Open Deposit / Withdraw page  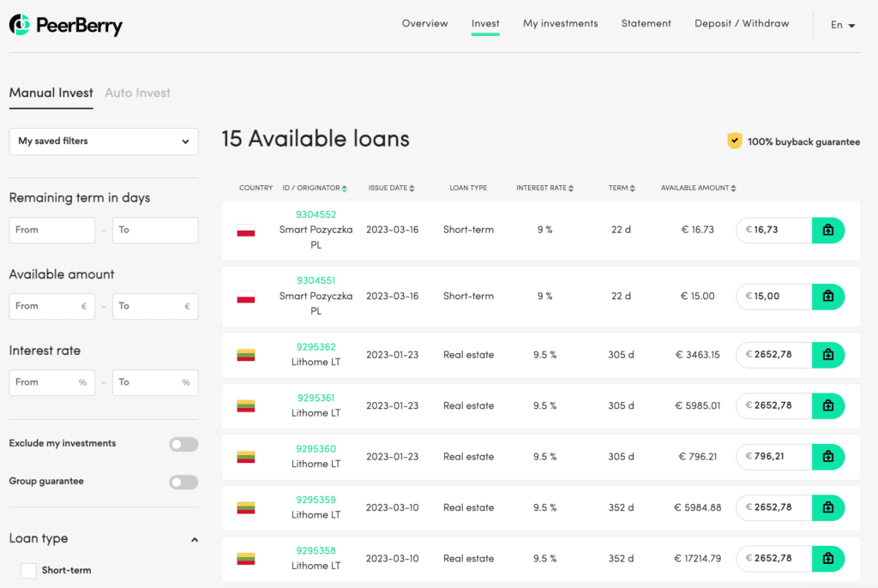click(742, 24)
